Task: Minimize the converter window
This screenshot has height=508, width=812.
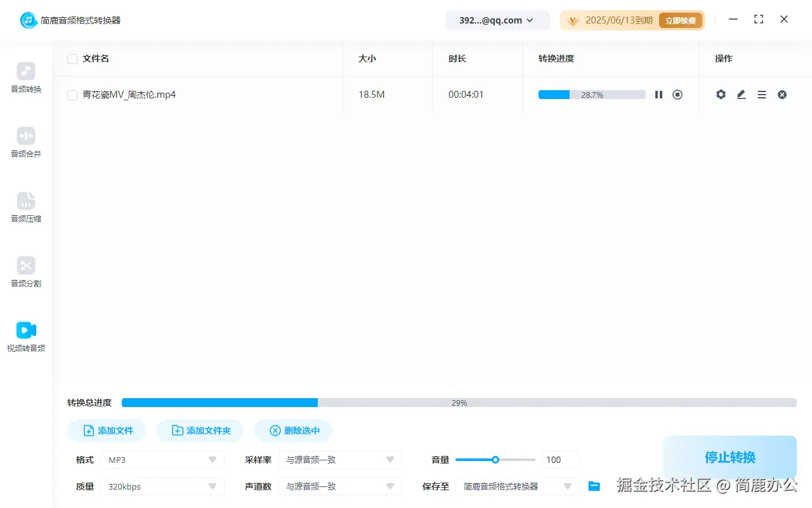Action: (733, 20)
